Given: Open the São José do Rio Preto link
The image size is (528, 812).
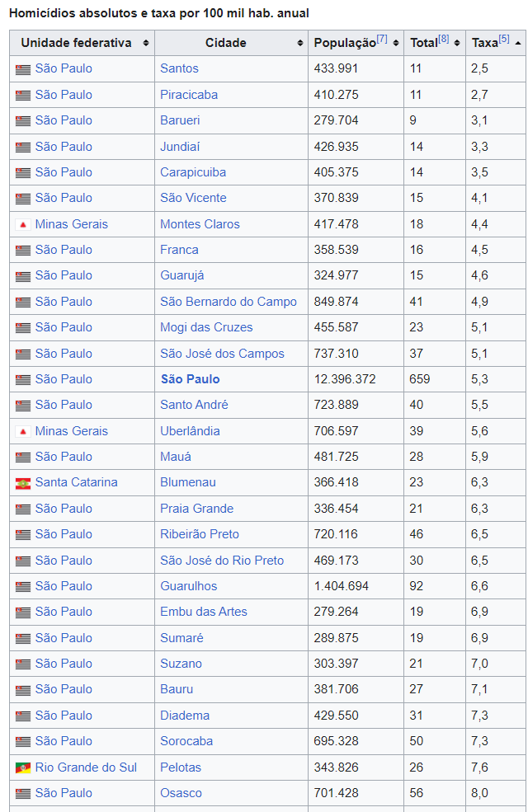Looking at the screenshot, I should (x=222, y=561).
